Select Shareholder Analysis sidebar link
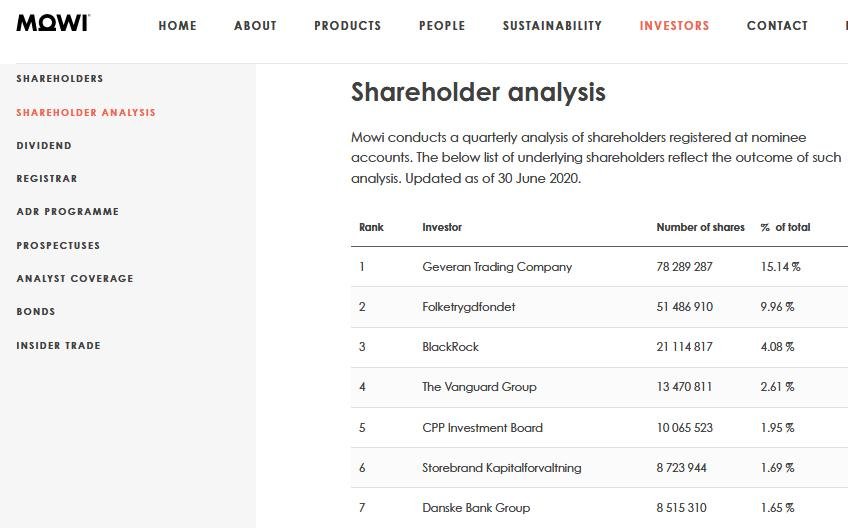The image size is (848, 528). pyautogui.click(x=86, y=113)
